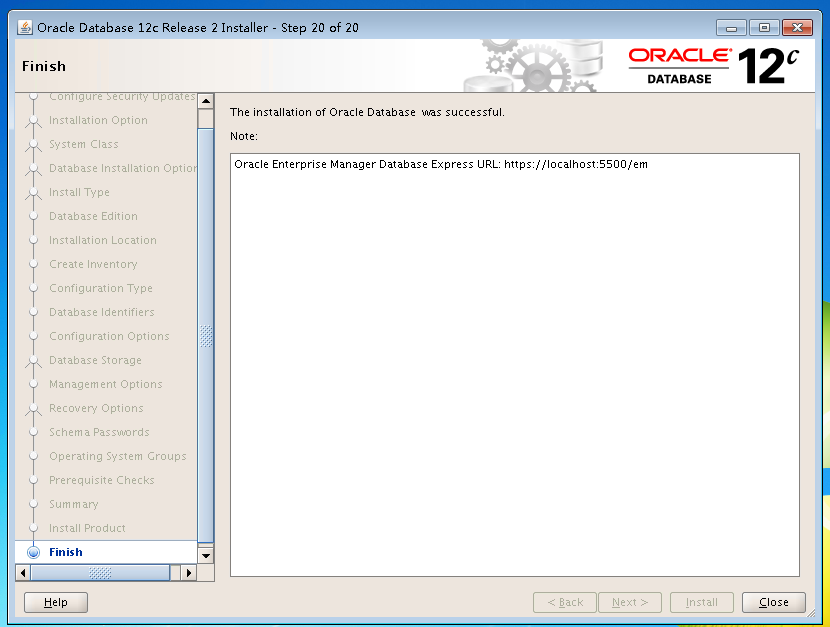The width and height of the screenshot is (830, 627).
Task: Select Install Type step
Action: (x=79, y=192)
